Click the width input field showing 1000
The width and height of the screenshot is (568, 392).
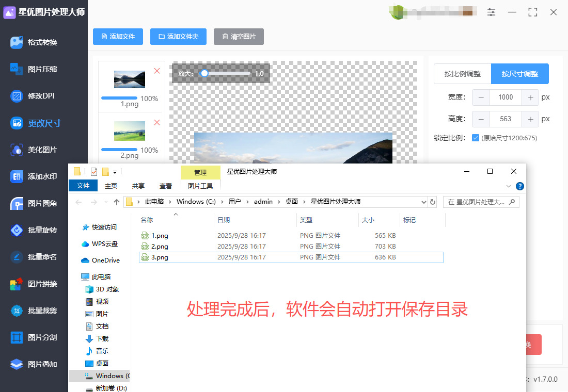pyautogui.click(x=506, y=97)
